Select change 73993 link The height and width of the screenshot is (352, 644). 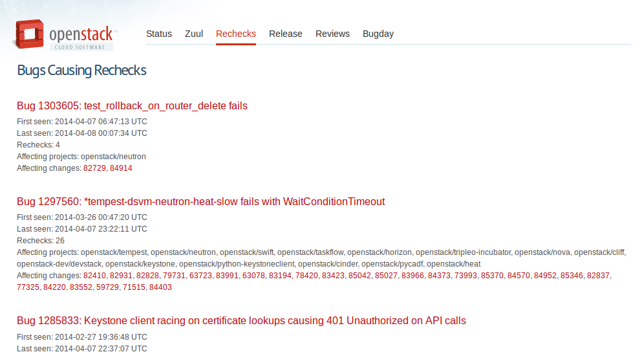point(466,276)
